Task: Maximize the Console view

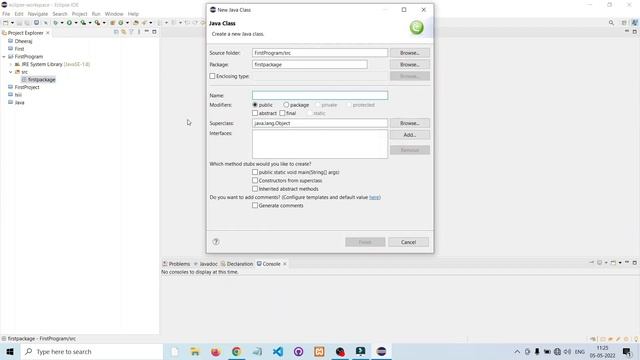Action: coord(635,262)
